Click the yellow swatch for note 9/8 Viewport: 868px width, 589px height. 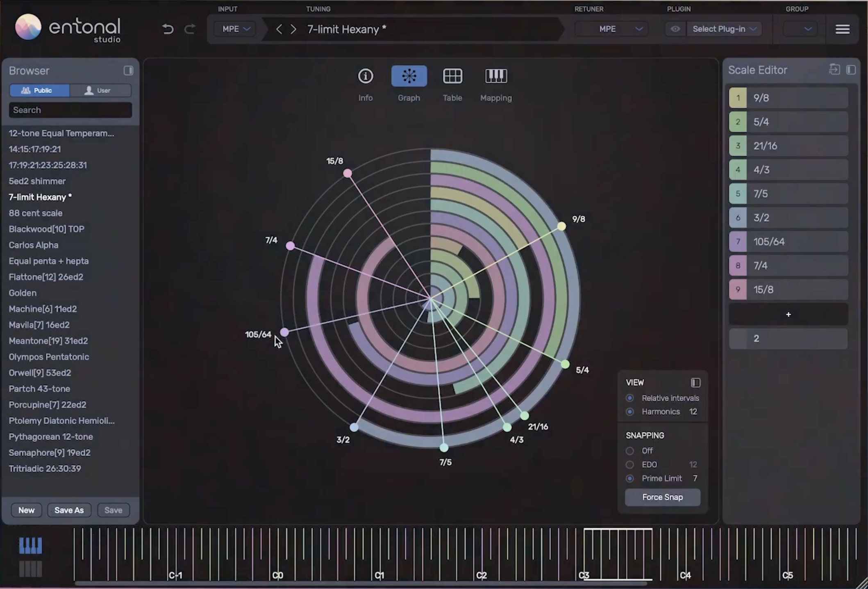738,98
